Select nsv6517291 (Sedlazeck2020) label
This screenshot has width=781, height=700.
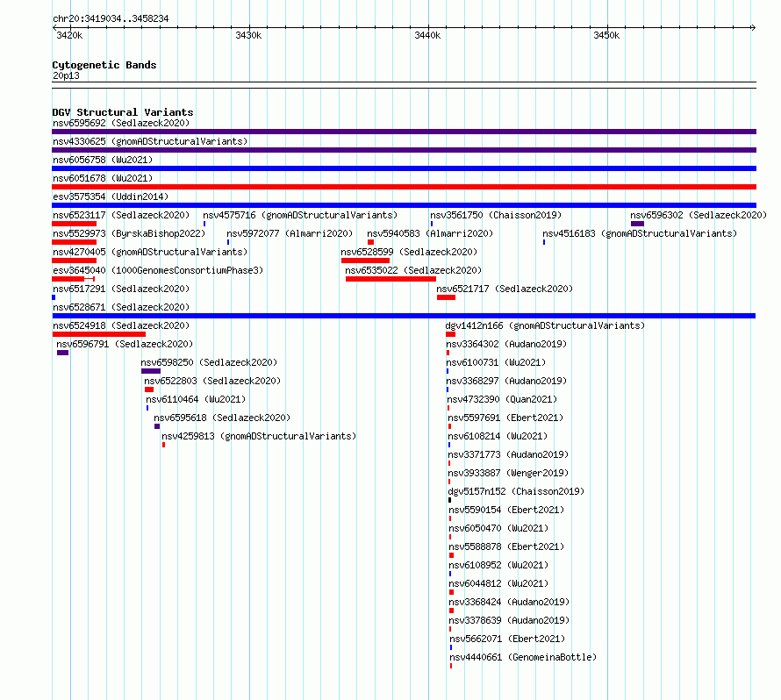[121, 289]
